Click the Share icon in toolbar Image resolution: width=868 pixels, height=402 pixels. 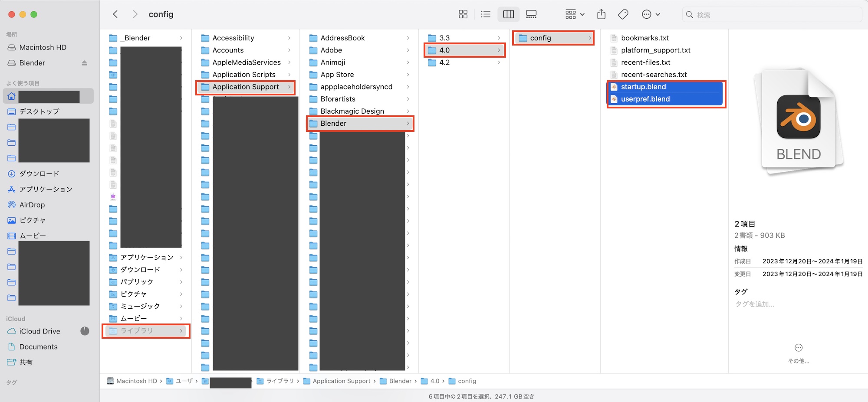coord(601,14)
